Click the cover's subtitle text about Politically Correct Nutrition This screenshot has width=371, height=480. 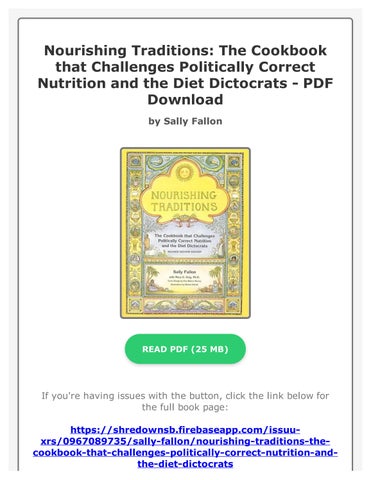pos(184,240)
